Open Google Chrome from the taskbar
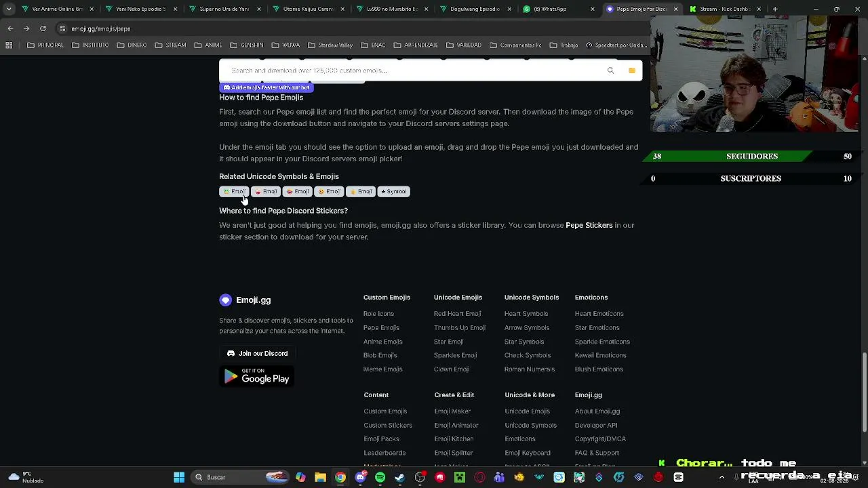The height and width of the screenshot is (488, 868). pos(340,477)
